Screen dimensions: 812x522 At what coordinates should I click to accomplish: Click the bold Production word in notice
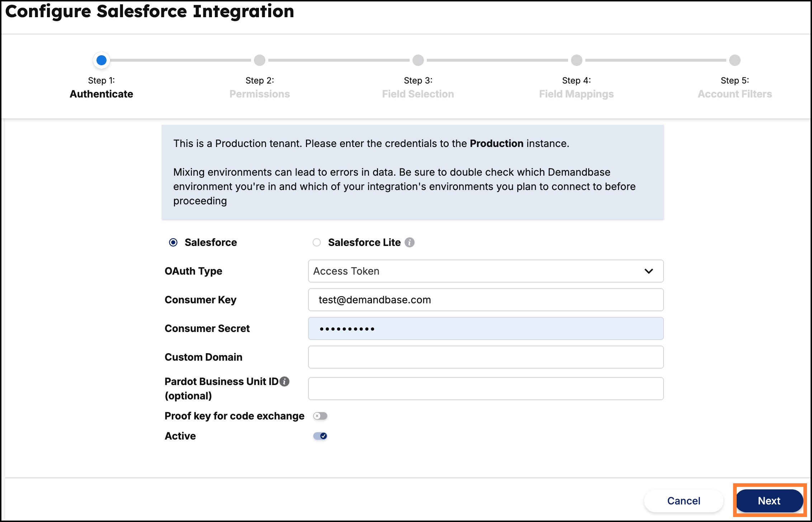pos(496,143)
